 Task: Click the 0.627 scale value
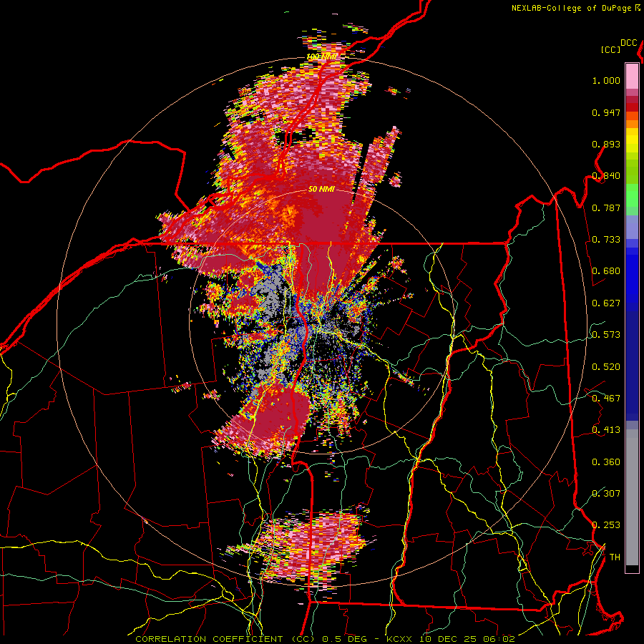pos(606,303)
